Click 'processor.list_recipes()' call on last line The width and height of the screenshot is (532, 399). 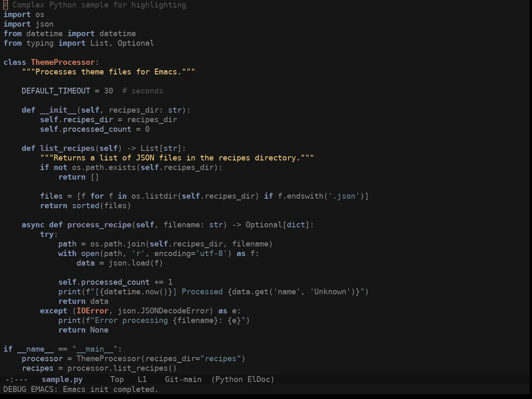122,368
